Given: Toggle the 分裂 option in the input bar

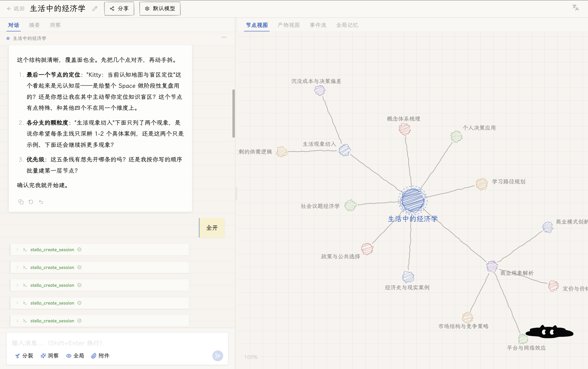Looking at the screenshot, I should pyautogui.click(x=24, y=356).
